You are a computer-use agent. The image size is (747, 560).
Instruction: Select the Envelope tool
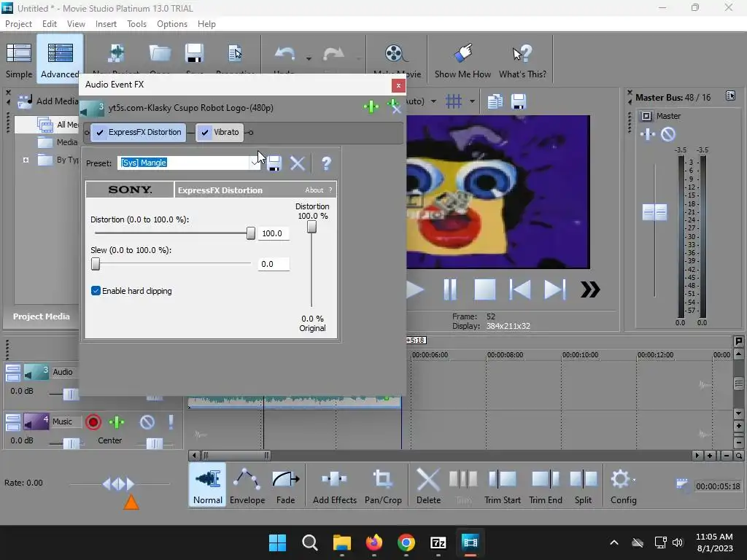tap(247, 486)
